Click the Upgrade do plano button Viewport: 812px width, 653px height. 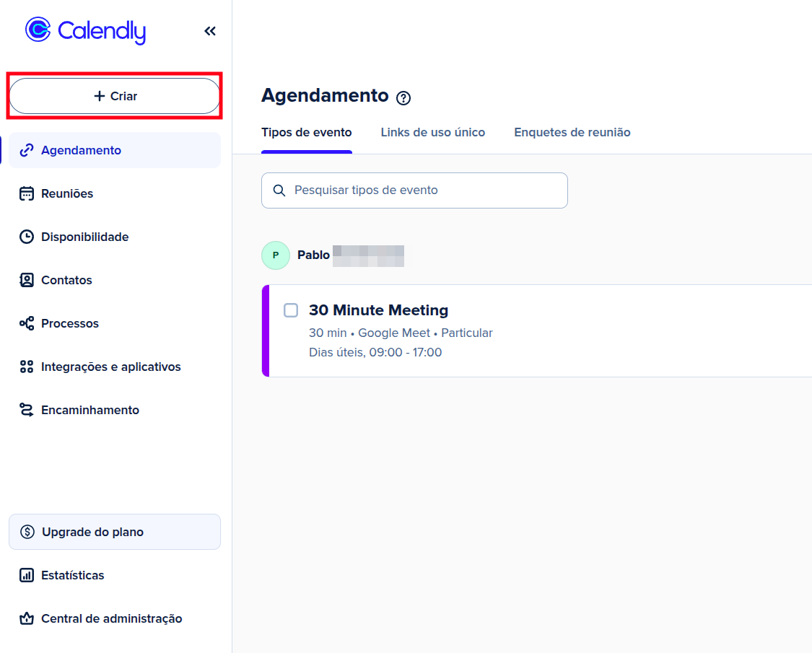(x=115, y=532)
